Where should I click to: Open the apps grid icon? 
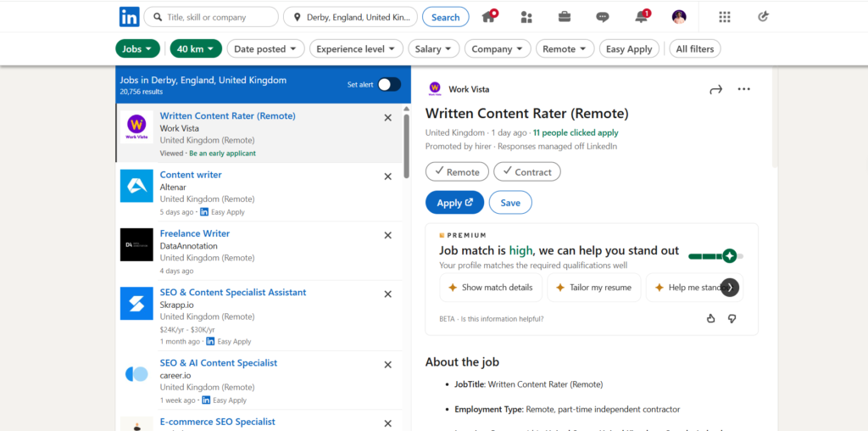pos(725,17)
